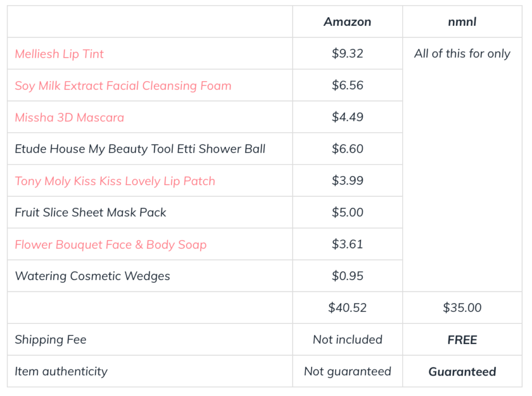Select the nmnl column header
This screenshot has height=396, width=532.
462,22
